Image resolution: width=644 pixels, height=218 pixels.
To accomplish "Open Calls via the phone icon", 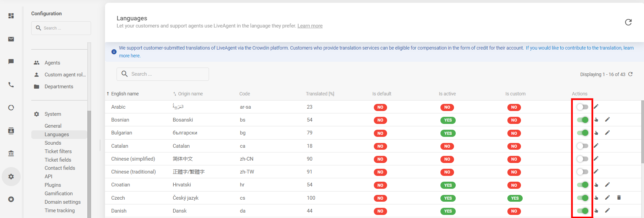I will point(11,85).
